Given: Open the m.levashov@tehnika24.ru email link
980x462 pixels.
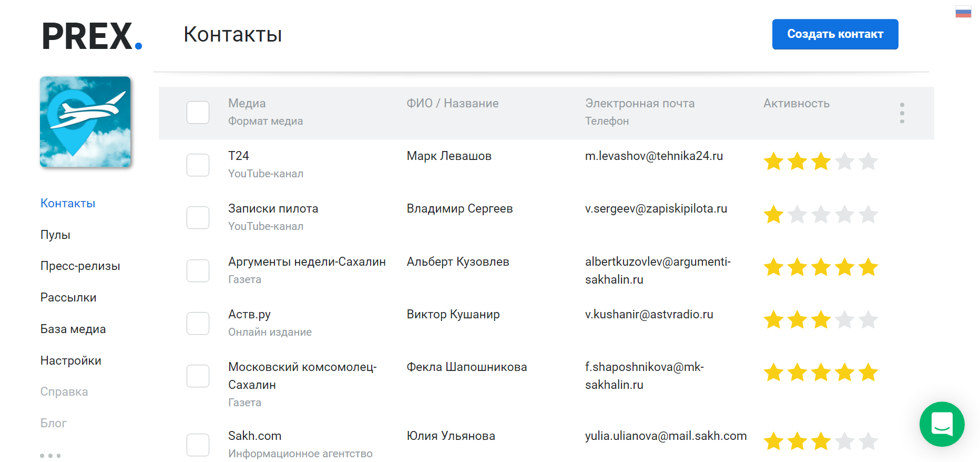Looking at the screenshot, I should [654, 156].
